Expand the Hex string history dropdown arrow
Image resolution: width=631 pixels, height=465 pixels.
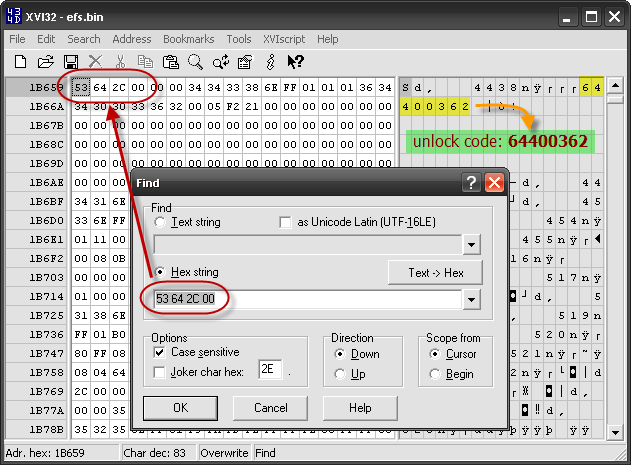tap(471, 300)
